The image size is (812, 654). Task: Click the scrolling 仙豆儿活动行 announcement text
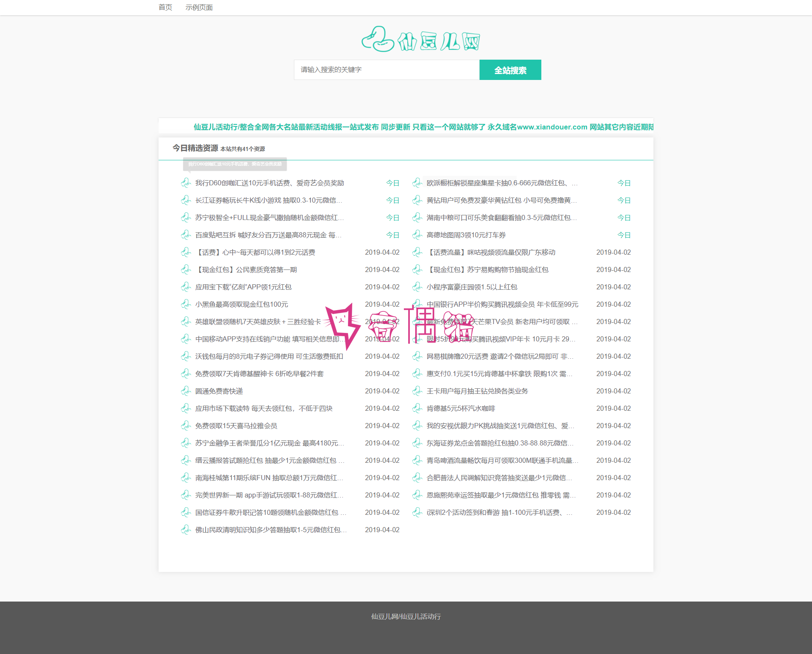click(x=423, y=127)
